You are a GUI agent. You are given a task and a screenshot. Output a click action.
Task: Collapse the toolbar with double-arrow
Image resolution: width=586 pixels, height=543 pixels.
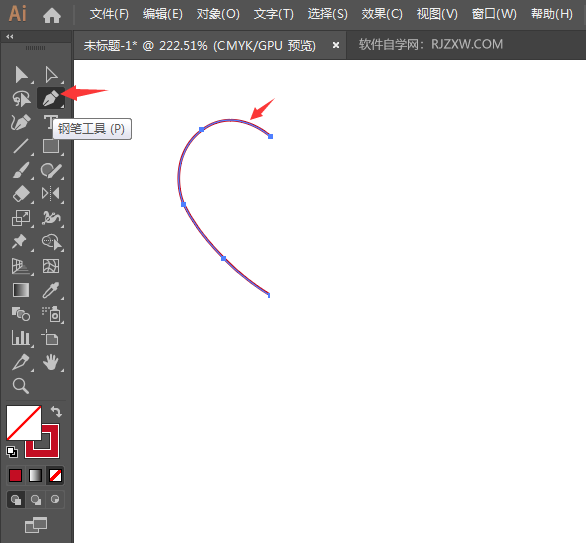10,37
